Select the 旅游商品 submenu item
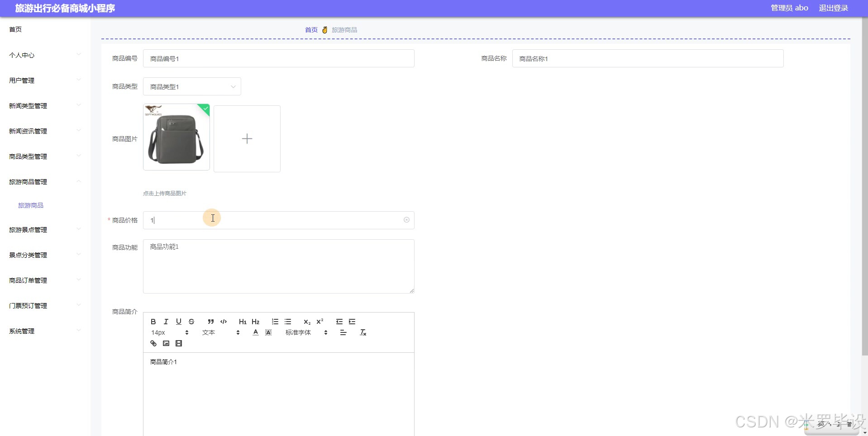868x436 pixels. [x=31, y=205]
